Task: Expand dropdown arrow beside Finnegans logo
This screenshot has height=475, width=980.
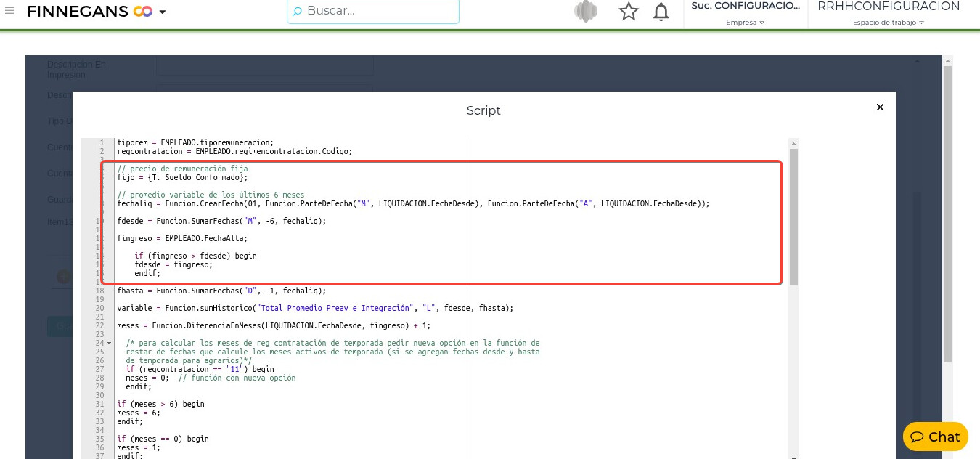Action: 163,12
